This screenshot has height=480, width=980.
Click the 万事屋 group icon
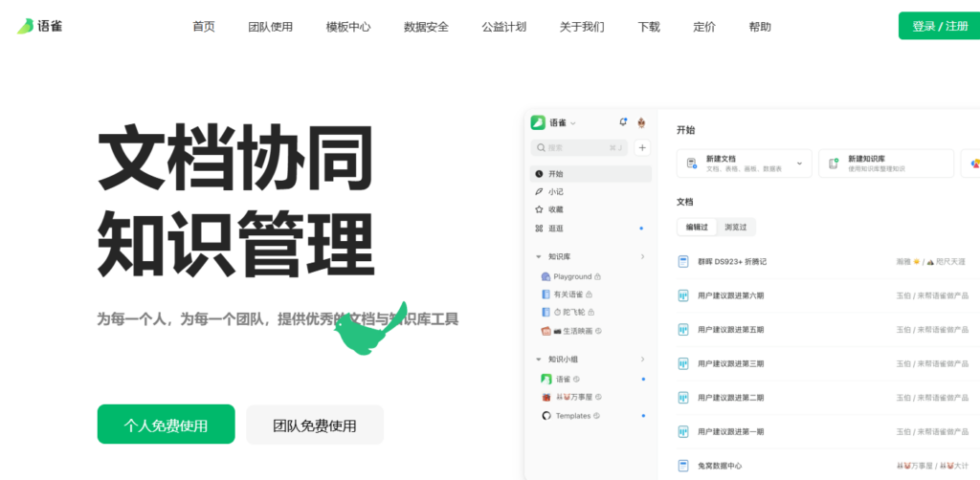point(546,397)
